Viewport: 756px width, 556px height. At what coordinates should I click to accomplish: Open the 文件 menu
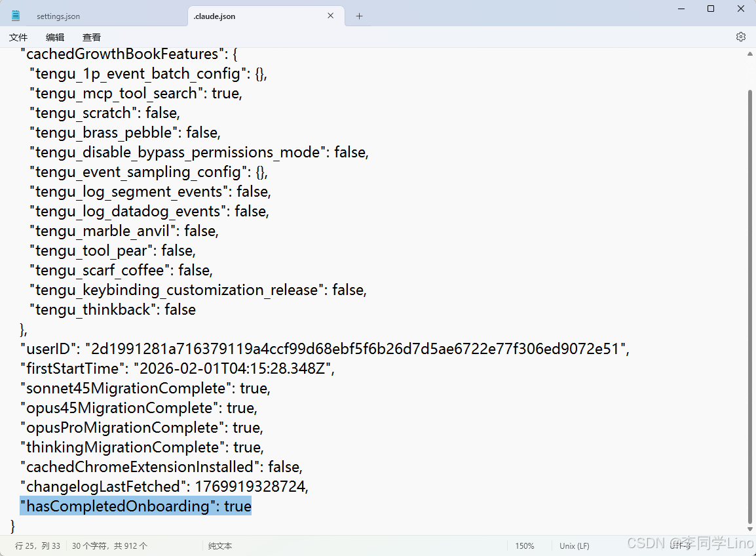pos(18,37)
